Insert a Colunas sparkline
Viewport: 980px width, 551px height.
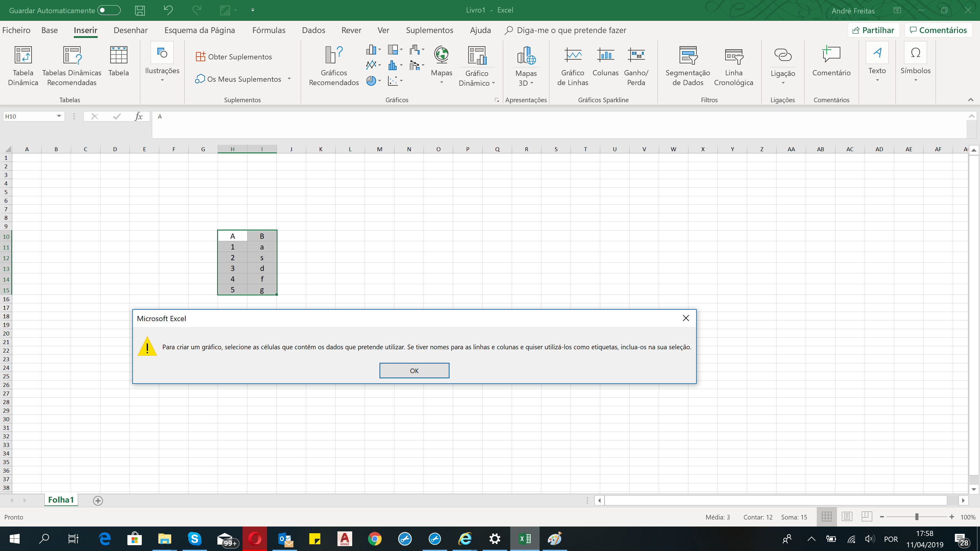point(605,61)
